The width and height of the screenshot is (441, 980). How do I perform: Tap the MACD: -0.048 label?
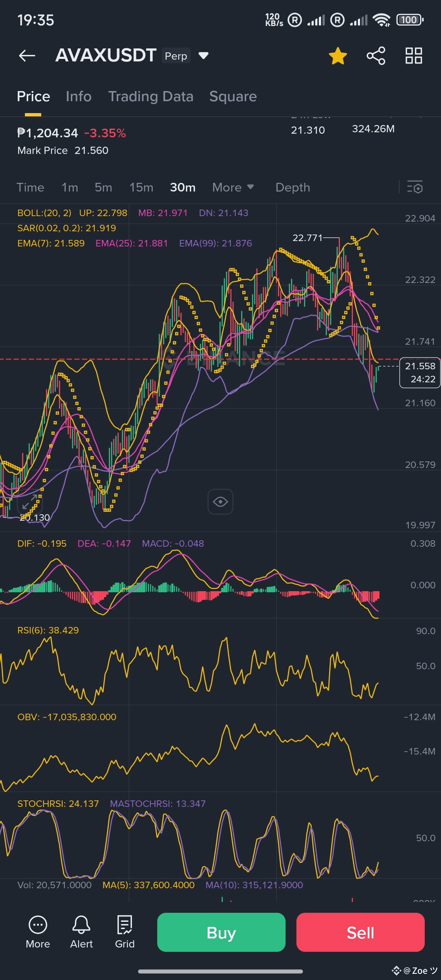(173, 543)
